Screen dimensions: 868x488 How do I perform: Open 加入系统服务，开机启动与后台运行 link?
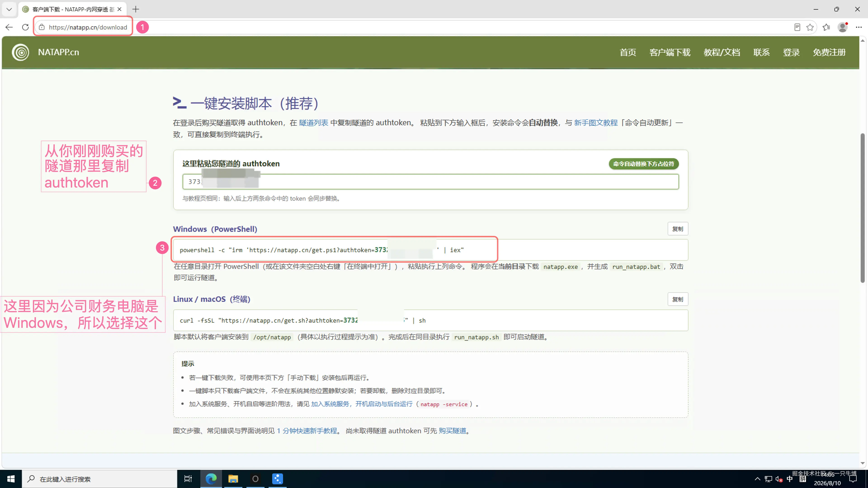point(362,404)
